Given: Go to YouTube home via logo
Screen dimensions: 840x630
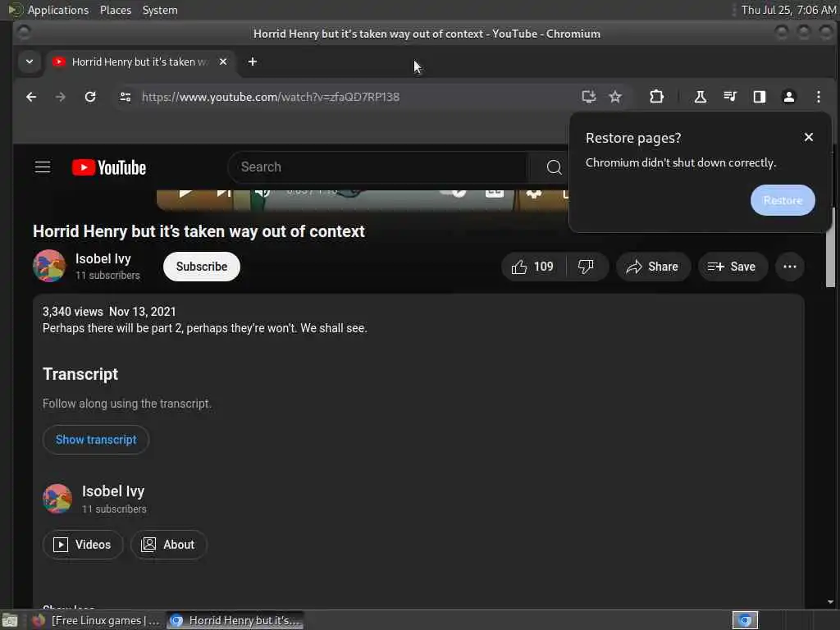Looking at the screenshot, I should click(109, 167).
